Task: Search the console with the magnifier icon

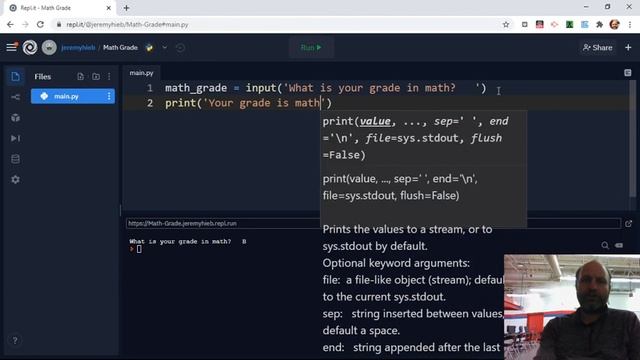Action: tap(605, 245)
